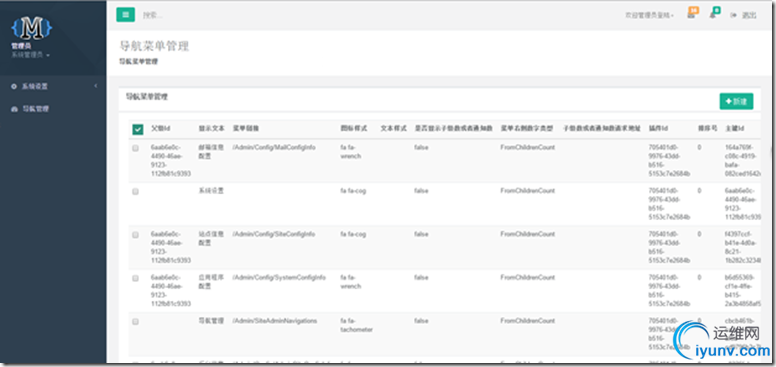Click the fa fa-tachometer icon style cell
This screenshot has width=776, height=367.
[357, 325]
